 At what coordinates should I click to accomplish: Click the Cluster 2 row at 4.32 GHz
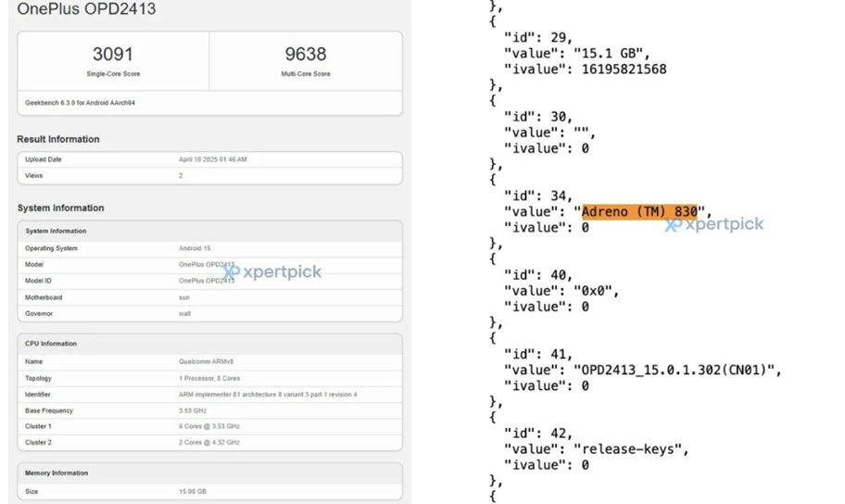[209, 442]
